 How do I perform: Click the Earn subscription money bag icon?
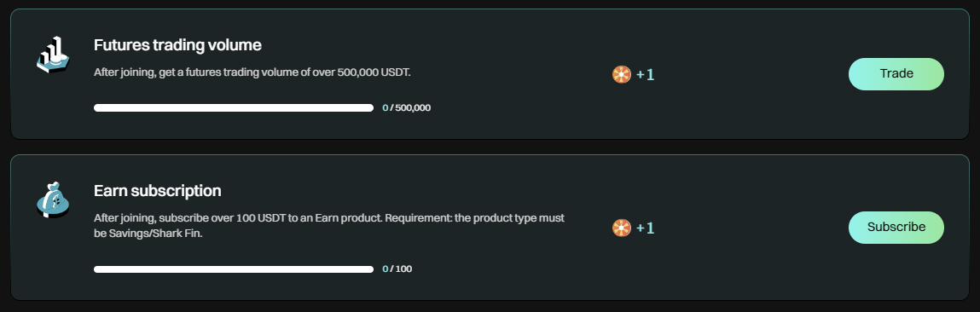[53, 200]
